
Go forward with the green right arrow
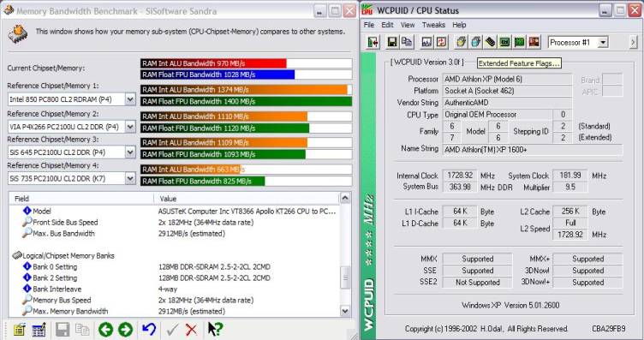(125, 330)
